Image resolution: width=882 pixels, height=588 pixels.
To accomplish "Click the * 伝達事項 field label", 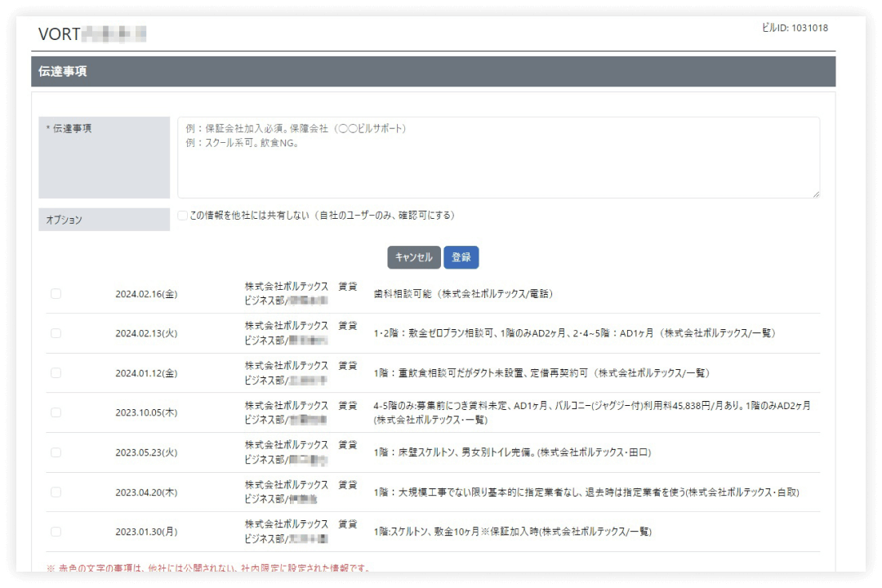I will point(104,157).
